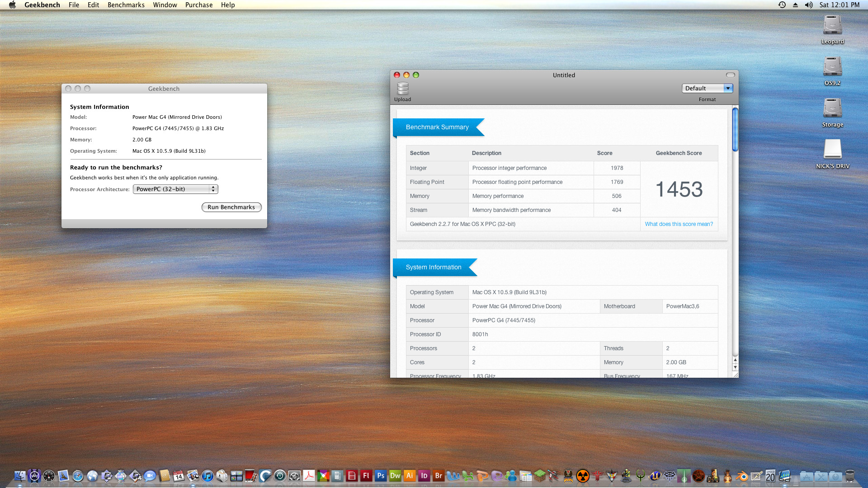
Task: Open the Storage drive icon on desktop
Action: click(832, 108)
